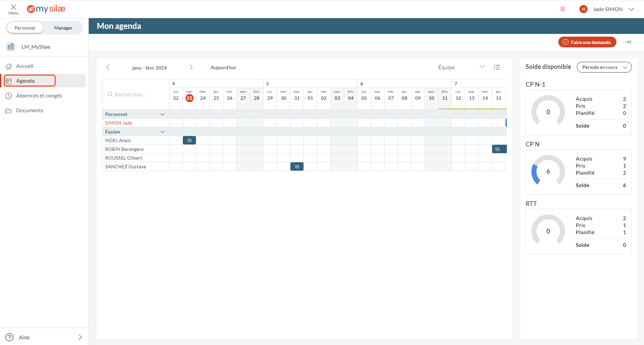Click the LM_MySilae company icon

pyautogui.click(x=11, y=47)
